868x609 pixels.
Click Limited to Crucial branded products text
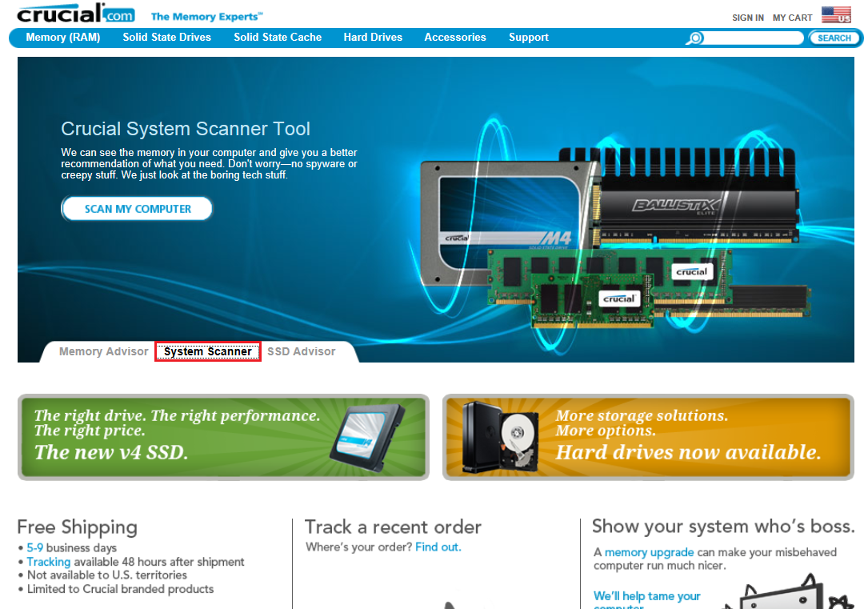click(120, 588)
